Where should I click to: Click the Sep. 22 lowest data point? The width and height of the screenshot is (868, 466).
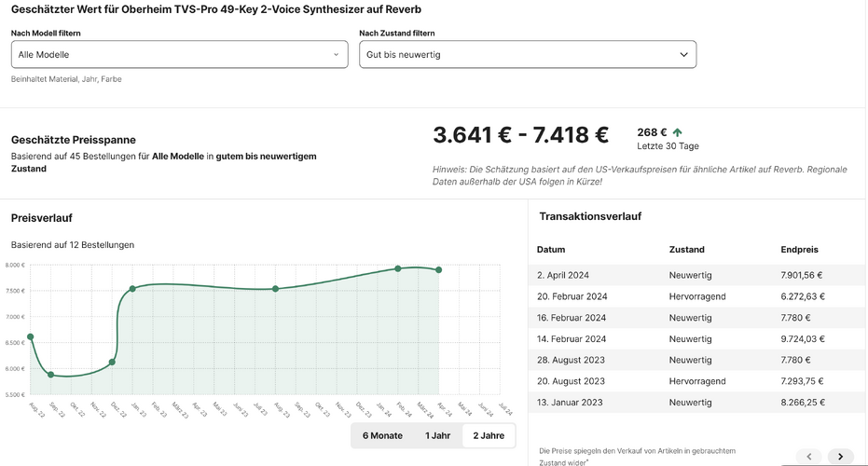51,375
